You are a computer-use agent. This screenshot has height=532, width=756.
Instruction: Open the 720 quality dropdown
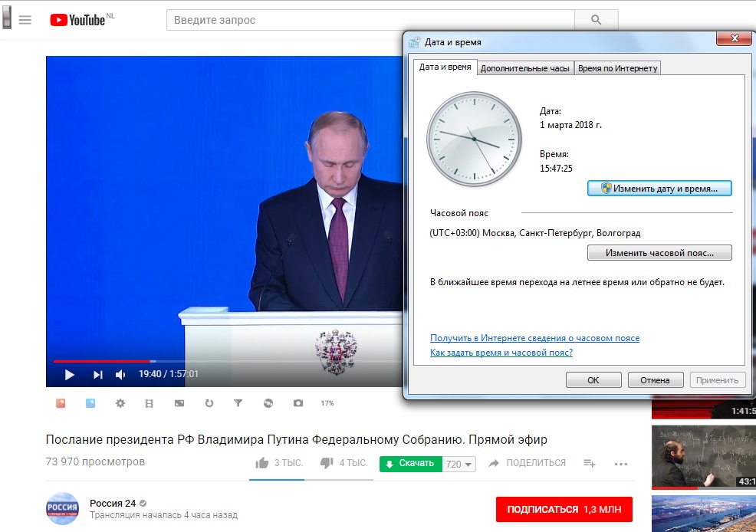click(459, 464)
